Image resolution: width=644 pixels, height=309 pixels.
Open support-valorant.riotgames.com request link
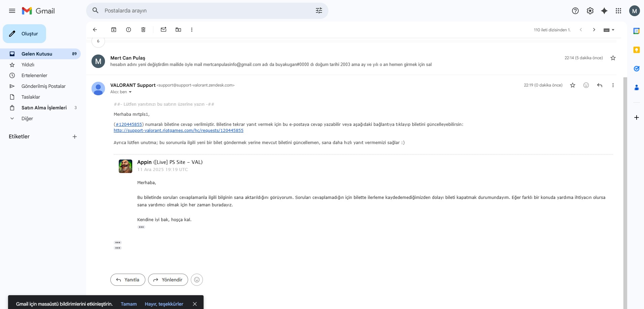pos(178,131)
